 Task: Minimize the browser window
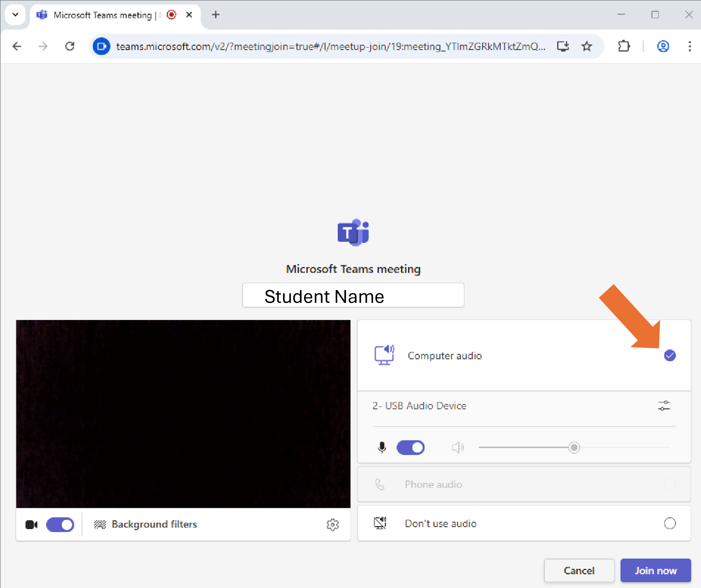(x=621, y=15)
